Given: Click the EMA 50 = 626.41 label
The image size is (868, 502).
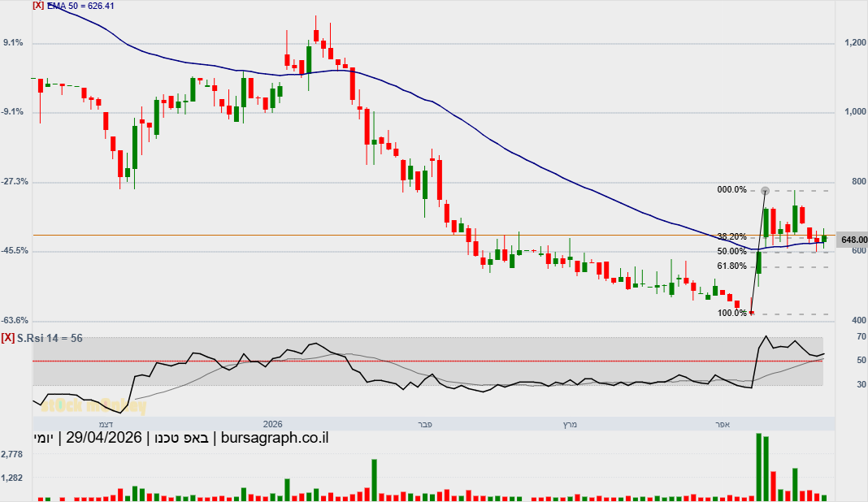Looking at the screenshot, I should pos(80,6).
